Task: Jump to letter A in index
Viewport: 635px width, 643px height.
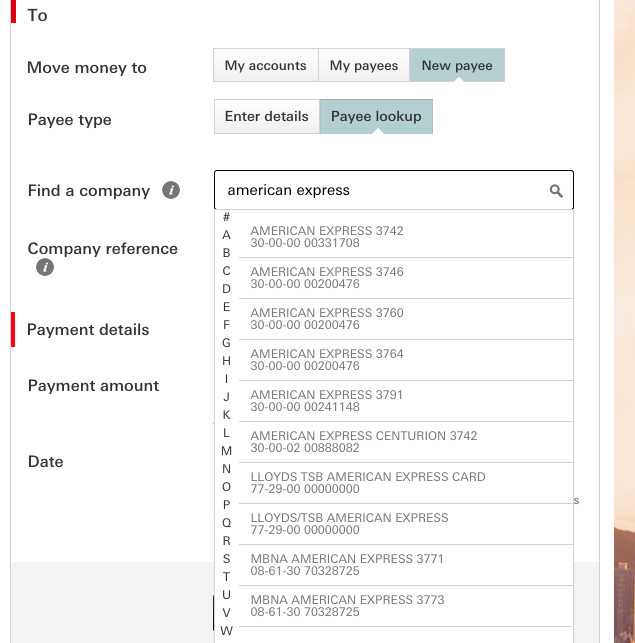Action: tap(226, 235)
